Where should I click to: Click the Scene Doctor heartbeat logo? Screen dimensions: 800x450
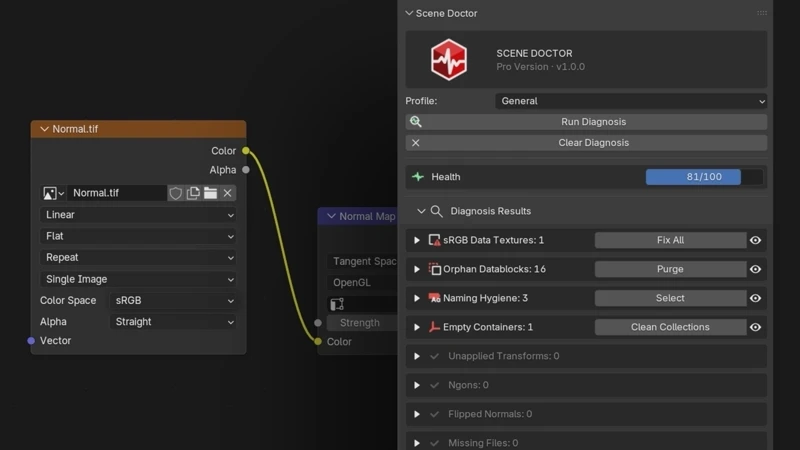click(x=448, y=60)
